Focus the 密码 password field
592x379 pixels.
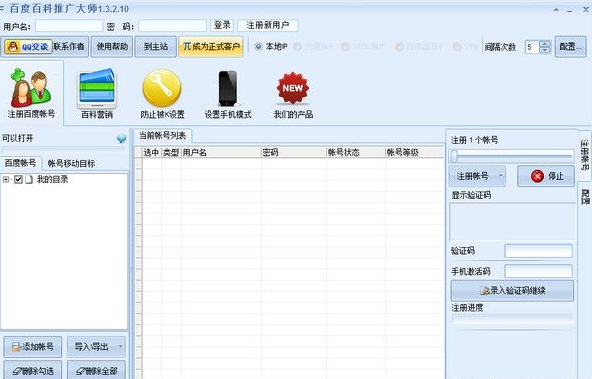[172, 26]
